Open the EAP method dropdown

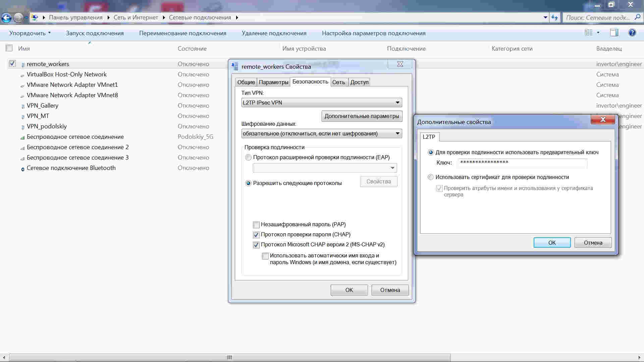(x=325, y=168)
